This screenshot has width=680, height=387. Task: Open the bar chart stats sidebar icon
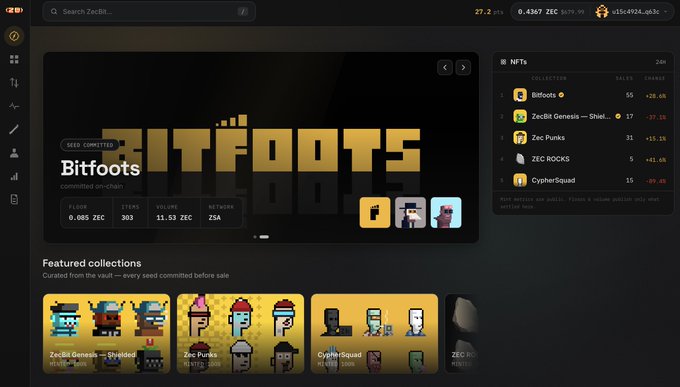point(14,176)
